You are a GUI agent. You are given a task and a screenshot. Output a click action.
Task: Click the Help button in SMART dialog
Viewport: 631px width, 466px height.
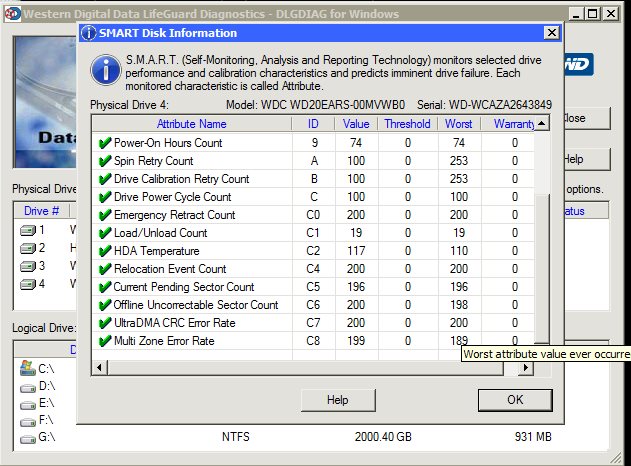coord(338,400)
